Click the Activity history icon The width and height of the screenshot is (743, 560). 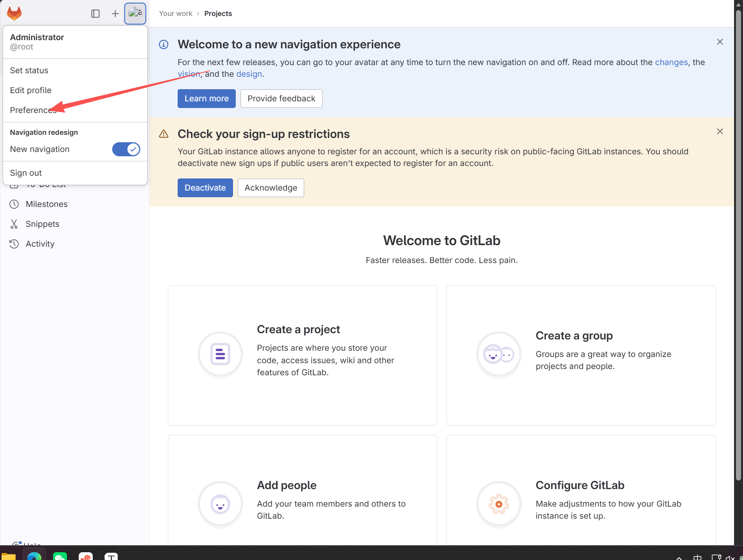[x=14, y=244]
